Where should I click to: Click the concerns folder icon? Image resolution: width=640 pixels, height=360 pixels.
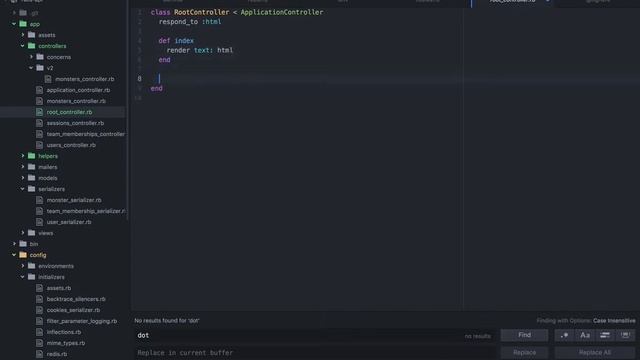(40, 57)
